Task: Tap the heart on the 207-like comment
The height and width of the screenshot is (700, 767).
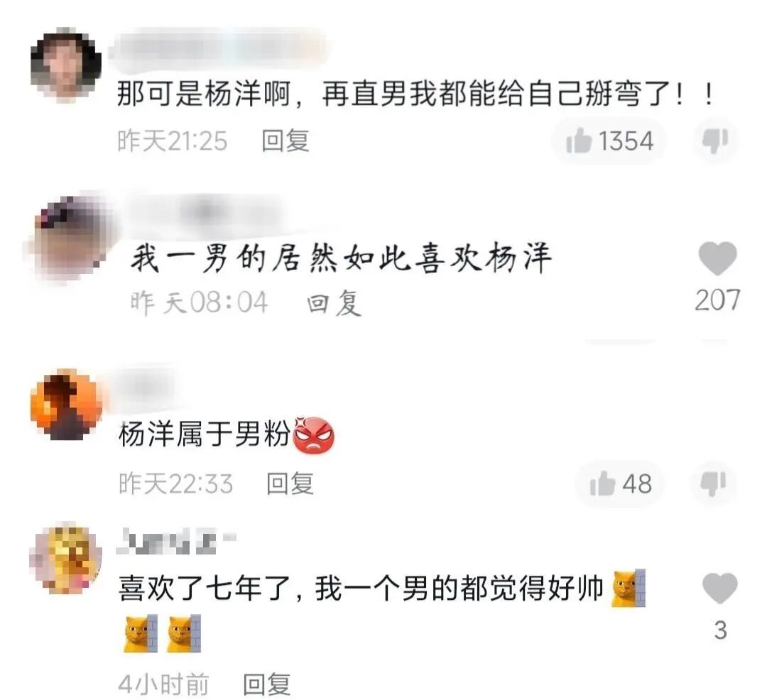Action: pyautogui.click(x=717, y=258)
